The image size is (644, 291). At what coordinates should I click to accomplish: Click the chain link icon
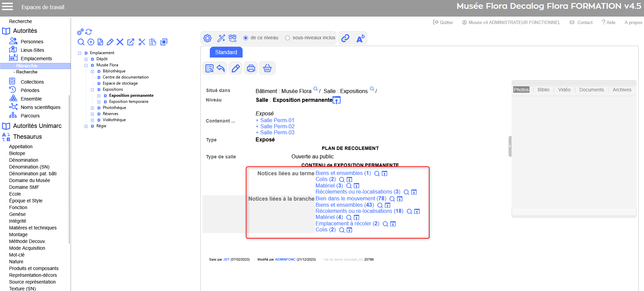coord(345,38)
